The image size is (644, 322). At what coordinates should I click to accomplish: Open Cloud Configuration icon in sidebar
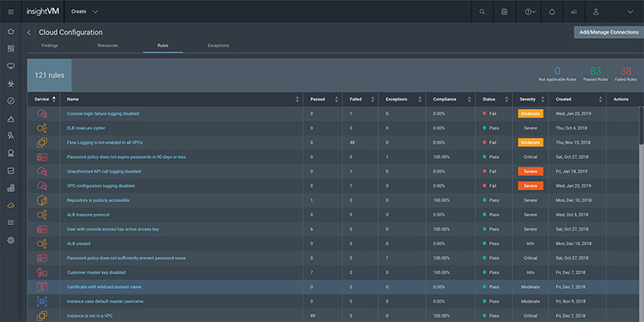click(x=11, y=205)
